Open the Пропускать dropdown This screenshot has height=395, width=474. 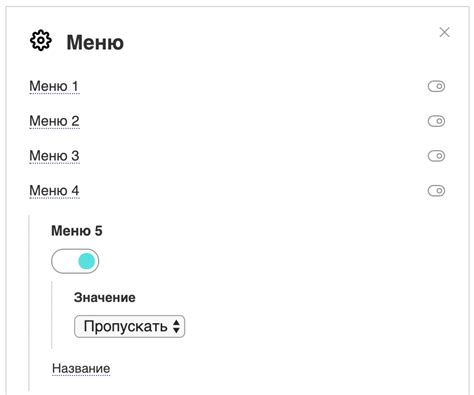point(129,326)
